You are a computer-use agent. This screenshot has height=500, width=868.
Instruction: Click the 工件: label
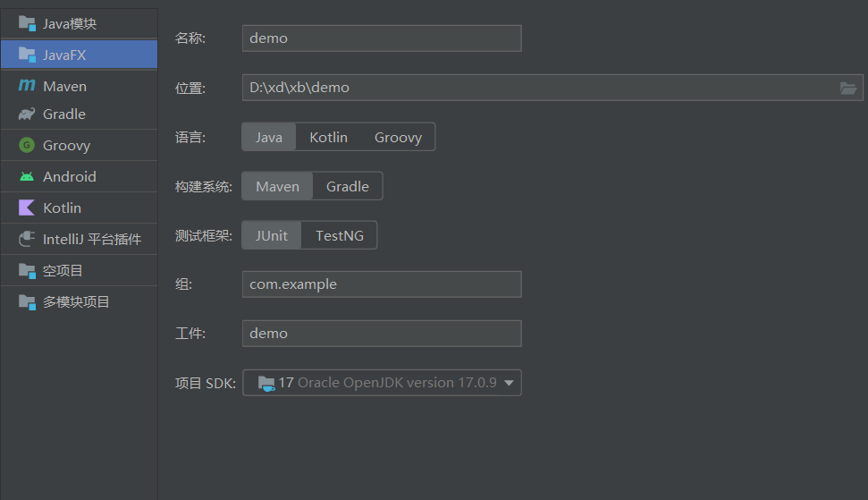tap(190, 334)
